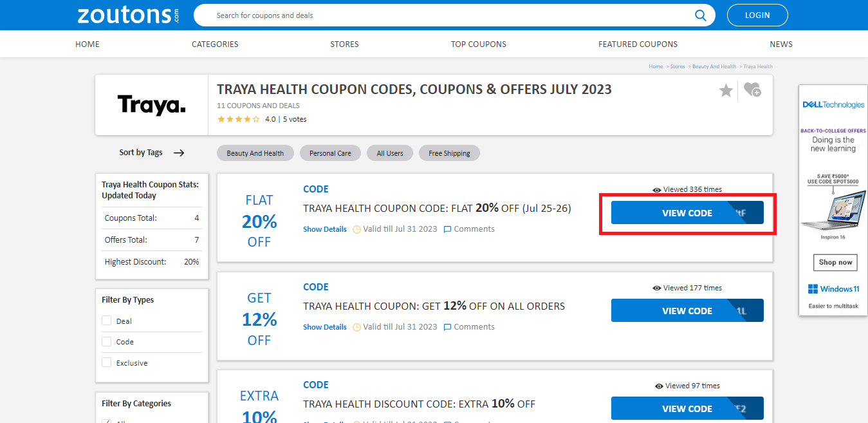
Task: Expand details of the 12% off coupon
Action: pos(324,326)
